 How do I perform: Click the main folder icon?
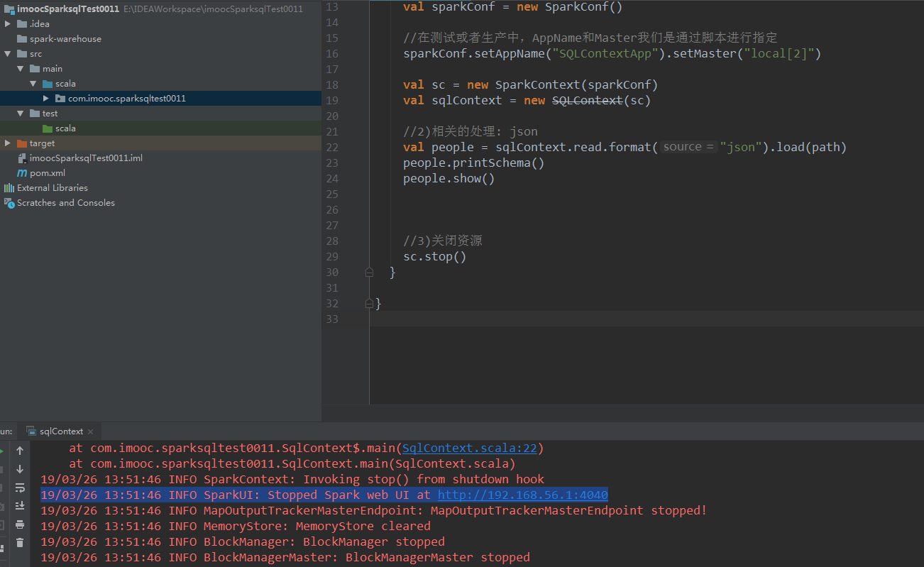pos(35,69)
